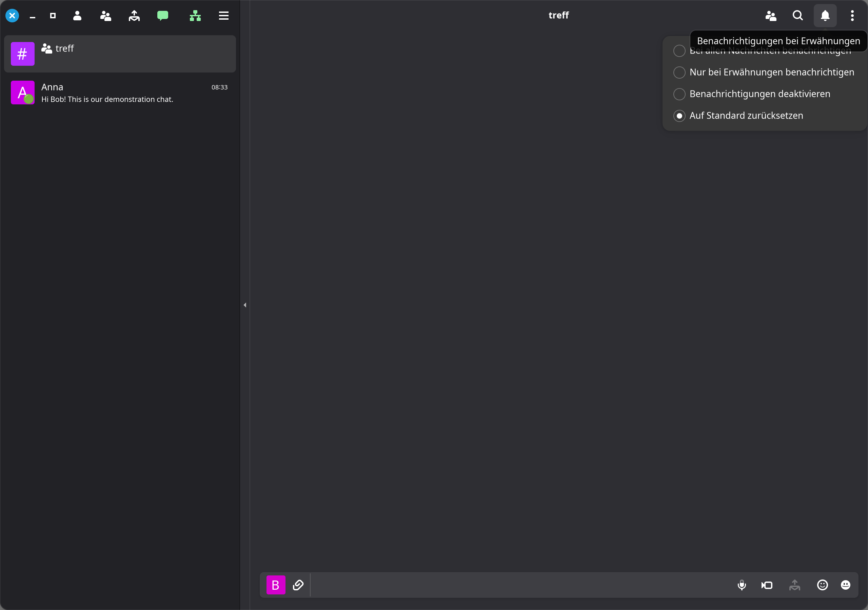
Task: Select the first notification radio option
Action: pos(679,50)
